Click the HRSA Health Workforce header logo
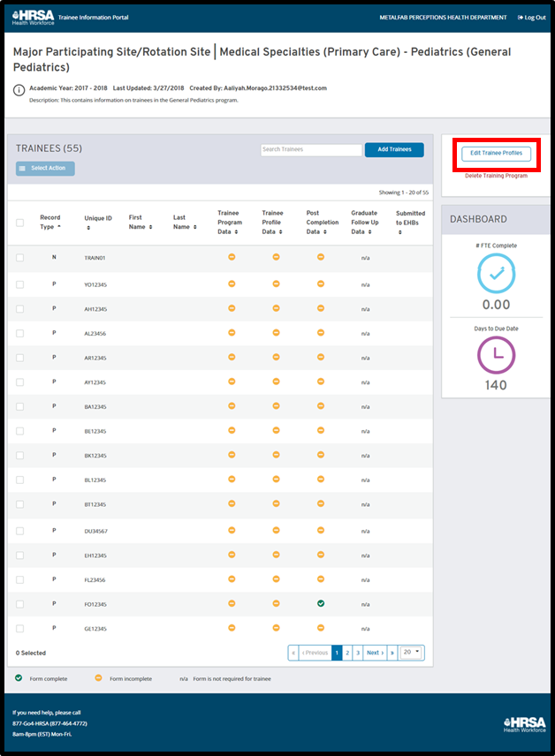This screenshot has width=555, height=756. [x=33, y=18]
